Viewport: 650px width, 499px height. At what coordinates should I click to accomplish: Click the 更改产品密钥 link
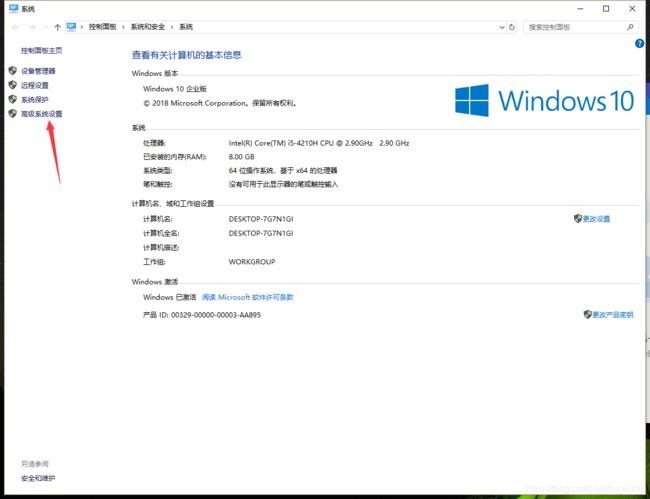click(x=613, y=315)
